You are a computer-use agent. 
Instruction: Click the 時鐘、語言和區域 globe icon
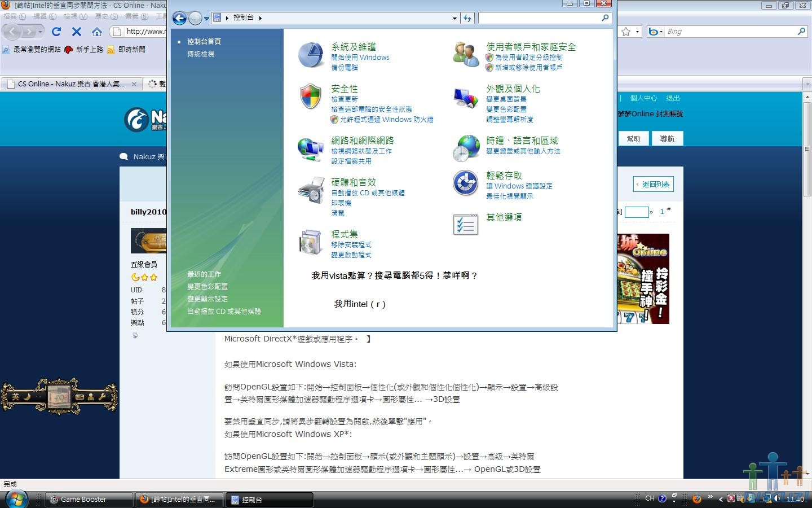click(x=466, y=149)
